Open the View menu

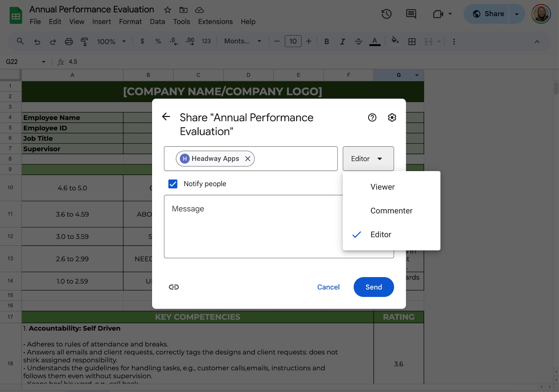click(77, 22)
